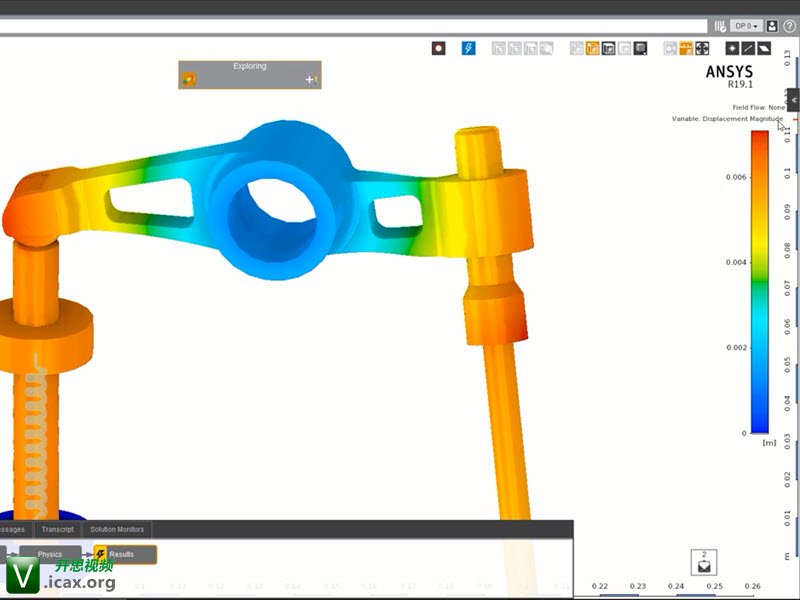Screen dimensions: 800x600
Task: Open the dark shaded-cube icon with corner arrow
Action: pyautogui.click(x=640, y=48)
